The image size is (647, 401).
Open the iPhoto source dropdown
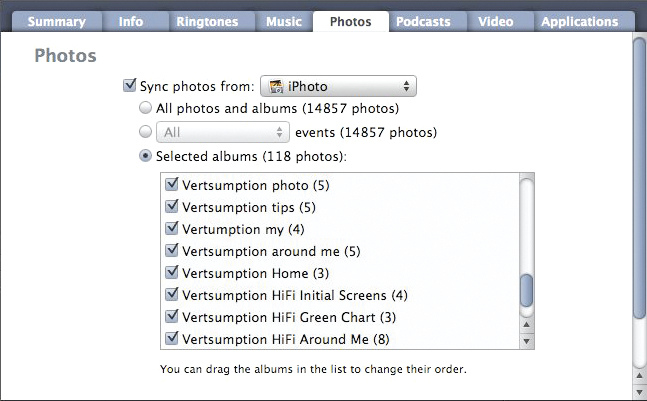point(338,86)
